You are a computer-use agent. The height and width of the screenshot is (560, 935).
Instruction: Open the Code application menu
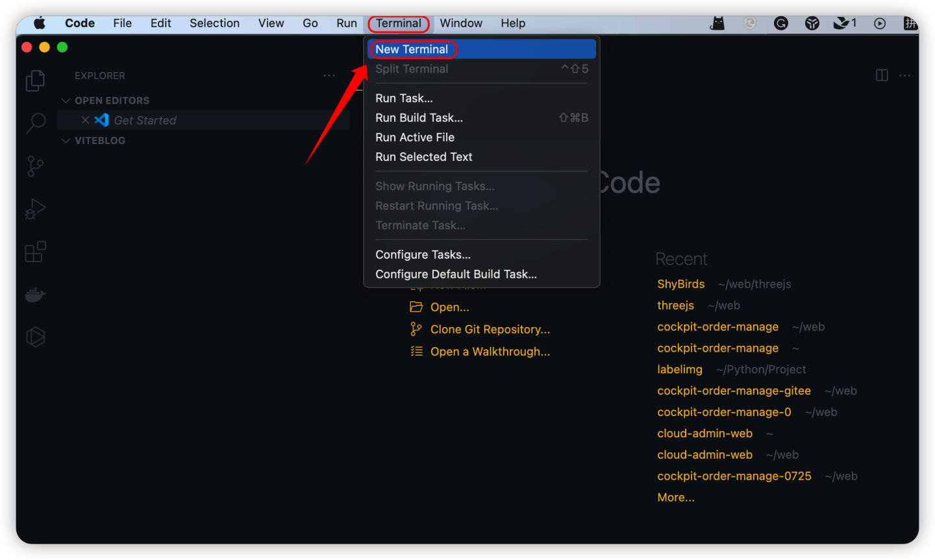pyautogui.click(x=80, y=23)
